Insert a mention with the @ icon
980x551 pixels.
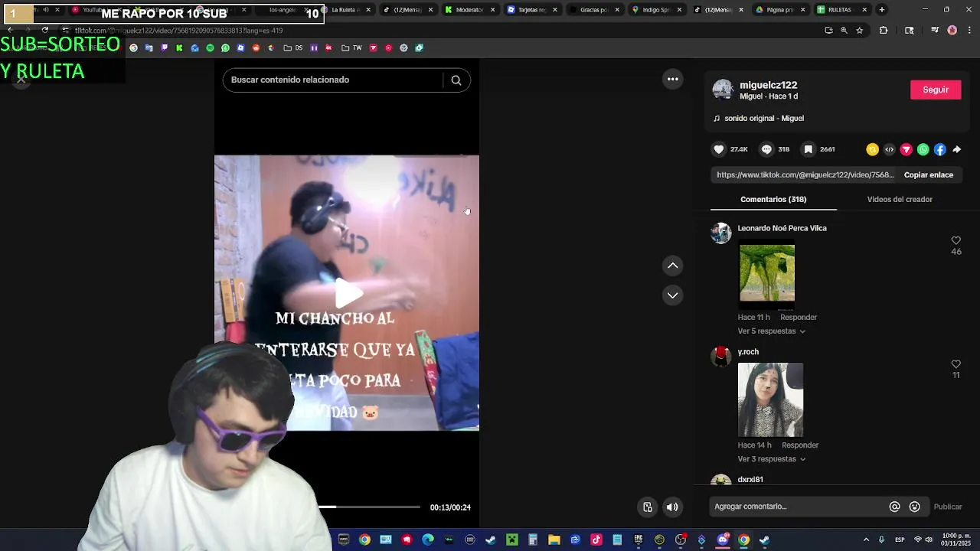tap(894, 507)
